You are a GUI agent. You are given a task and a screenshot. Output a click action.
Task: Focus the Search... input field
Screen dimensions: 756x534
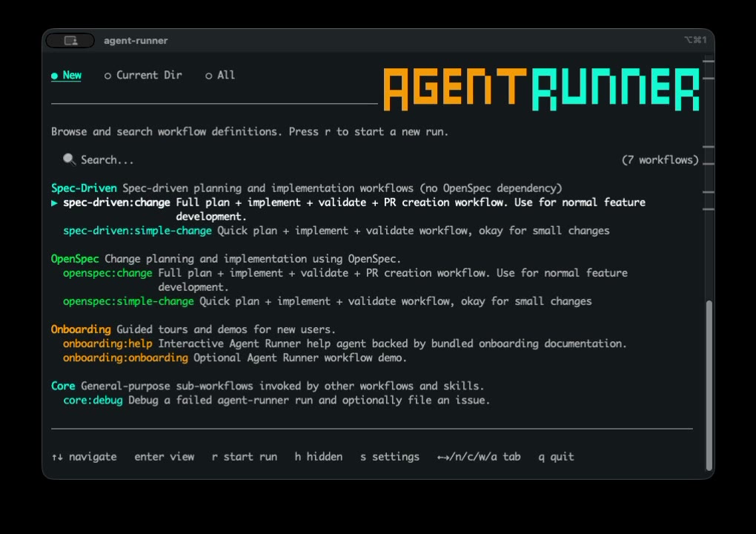(107, 159)
